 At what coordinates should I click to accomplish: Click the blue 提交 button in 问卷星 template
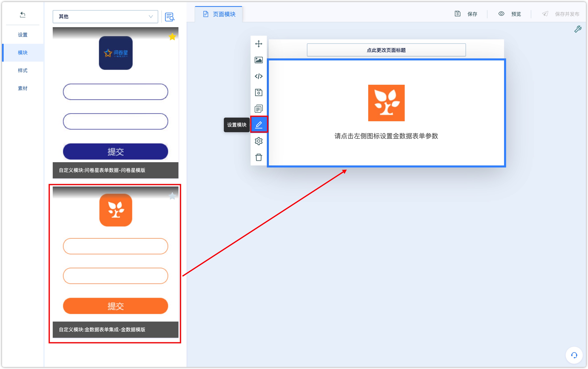[x=116, y=152]
